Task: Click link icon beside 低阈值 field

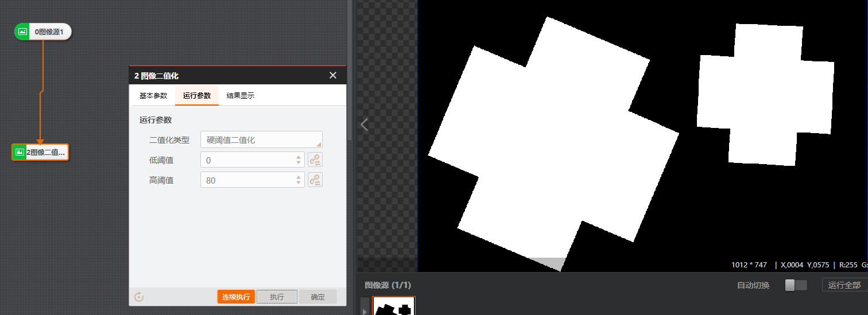Action: pyautogui.click(x=315, y=160)
